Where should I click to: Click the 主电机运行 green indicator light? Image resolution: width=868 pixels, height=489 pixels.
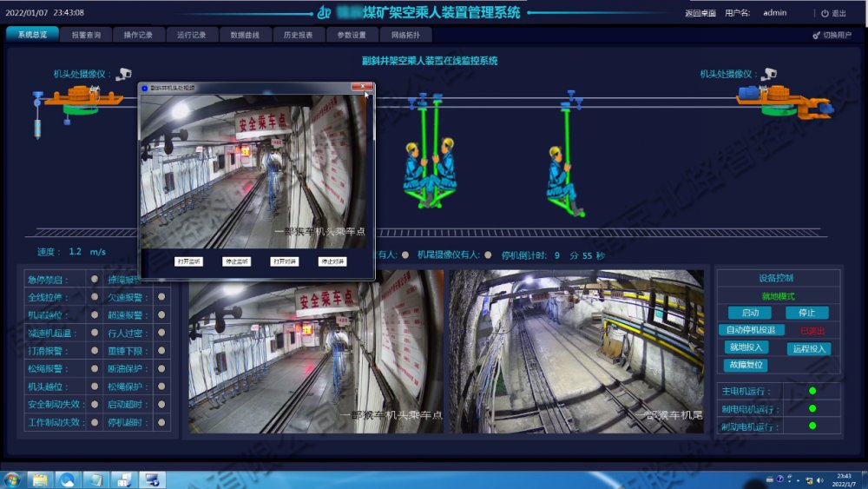point(812,391)
